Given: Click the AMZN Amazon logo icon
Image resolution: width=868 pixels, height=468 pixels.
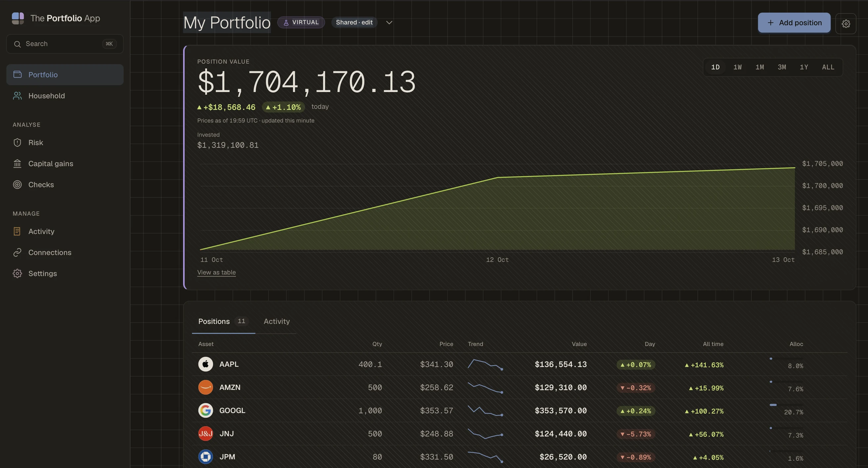Looking at the screenshot, I should [x=205, y=388].
